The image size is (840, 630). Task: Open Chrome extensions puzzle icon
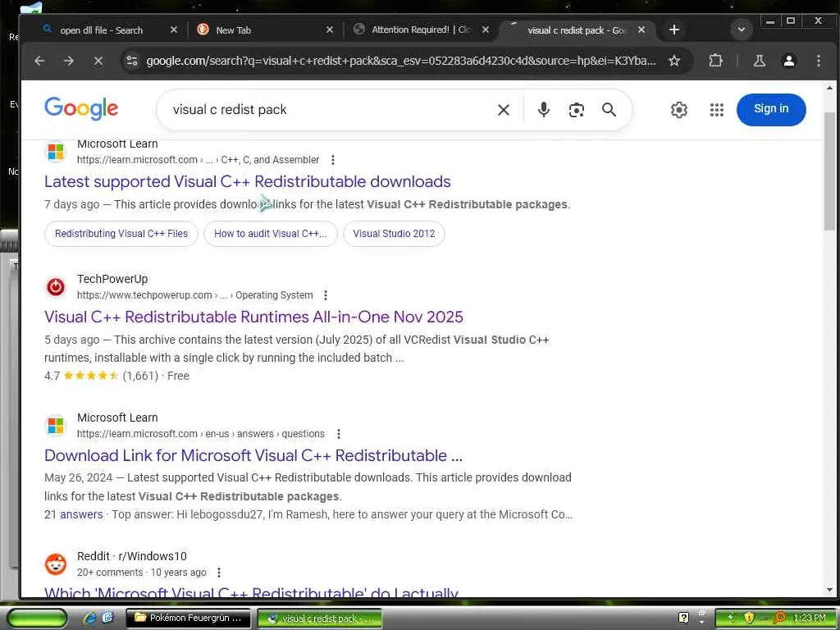coord(715,61)
